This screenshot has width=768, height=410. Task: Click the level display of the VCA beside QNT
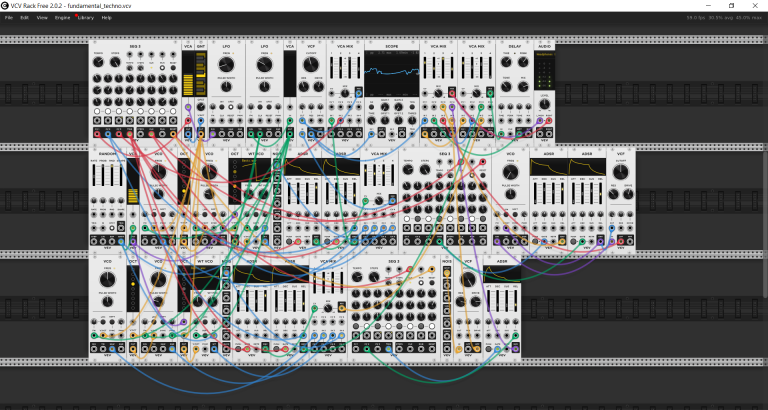pyautogui.click(x=188, y=73)
